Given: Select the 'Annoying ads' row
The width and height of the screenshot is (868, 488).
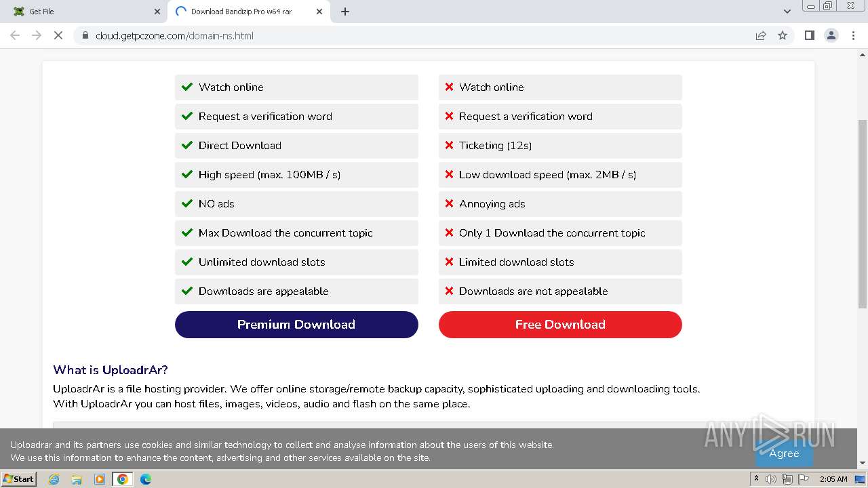Looking at the screenshot, I should [x=560, y=204].
